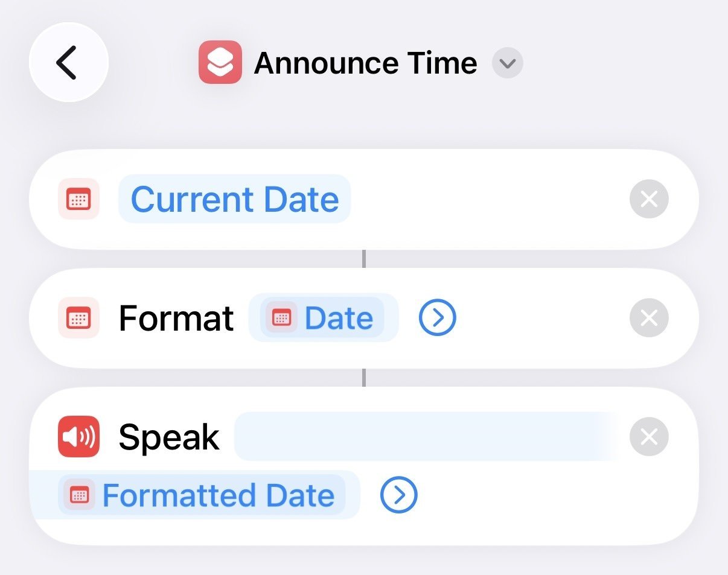The image size is (728, 575).
Task: Click the calendar icon inside Formatted Date token
Action: (80, 495)
